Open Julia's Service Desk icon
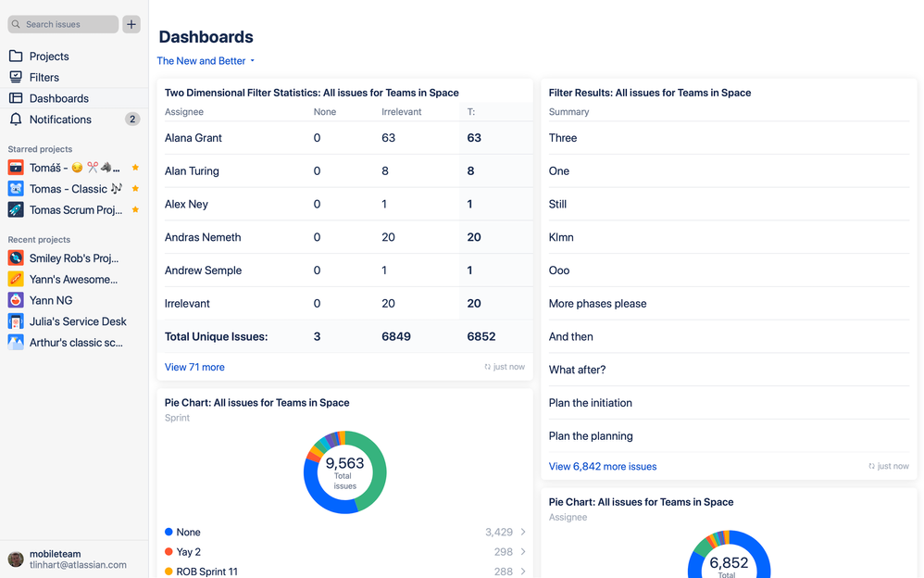The image size is (924, 578). 16,321
